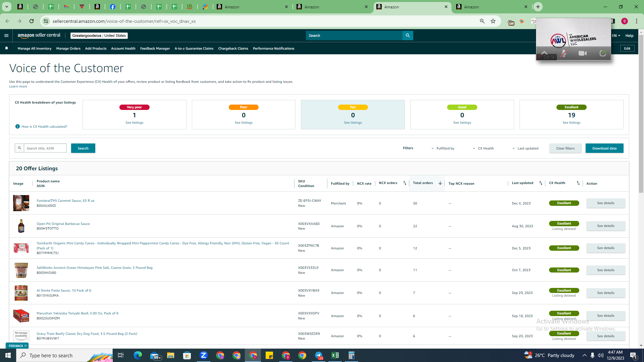
Task: Expand the Fulfilled by filter dropdown
Action: pyautogui.click(x=443, y=148)
